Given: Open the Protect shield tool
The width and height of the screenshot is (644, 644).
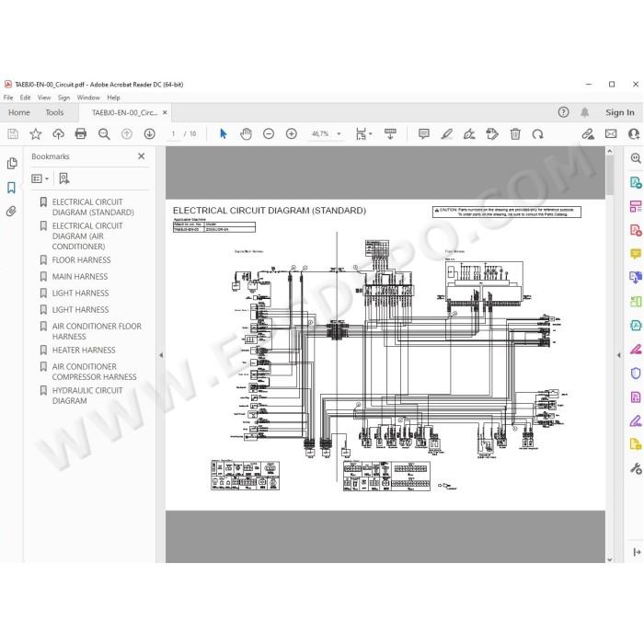Looking at the screenshot, I should tap(636, 373).
